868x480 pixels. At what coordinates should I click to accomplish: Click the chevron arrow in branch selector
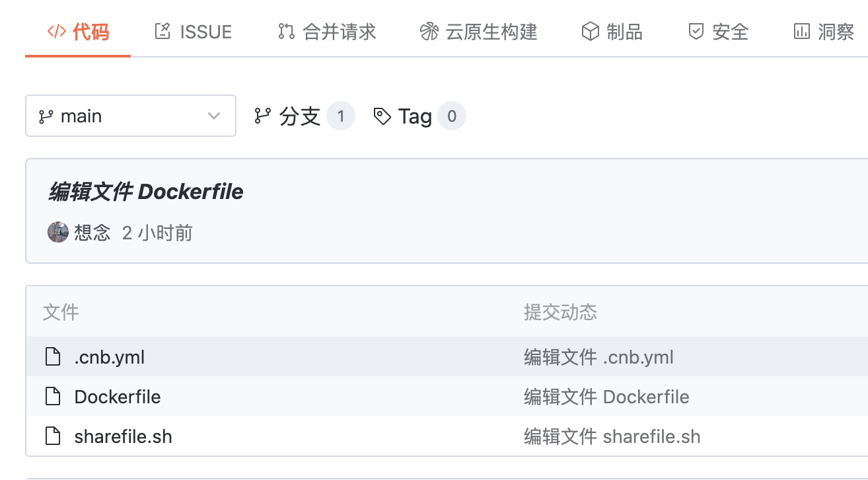tap(214, 116)
